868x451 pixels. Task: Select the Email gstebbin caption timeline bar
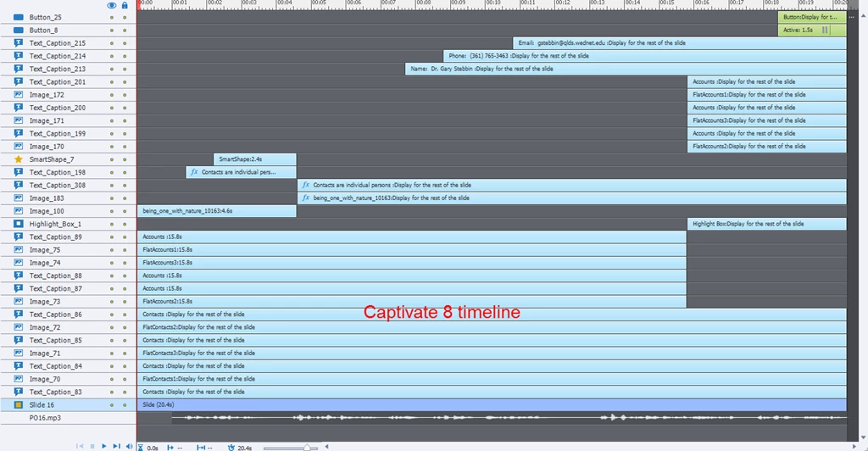pos(680,42)
